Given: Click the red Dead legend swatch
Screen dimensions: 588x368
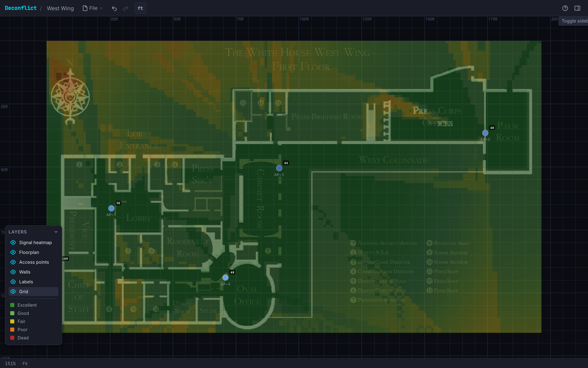Looking at the screenshot, I should coord(12,338).
